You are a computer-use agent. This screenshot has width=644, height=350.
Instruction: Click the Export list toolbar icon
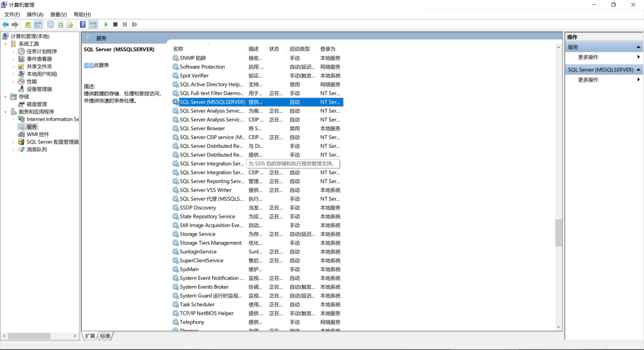click(x=70, y=24)
